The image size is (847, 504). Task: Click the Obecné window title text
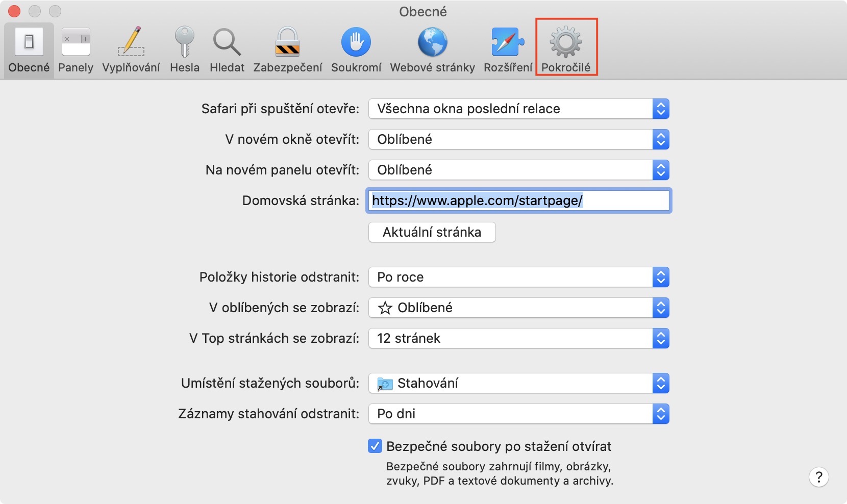pos(423,11)
